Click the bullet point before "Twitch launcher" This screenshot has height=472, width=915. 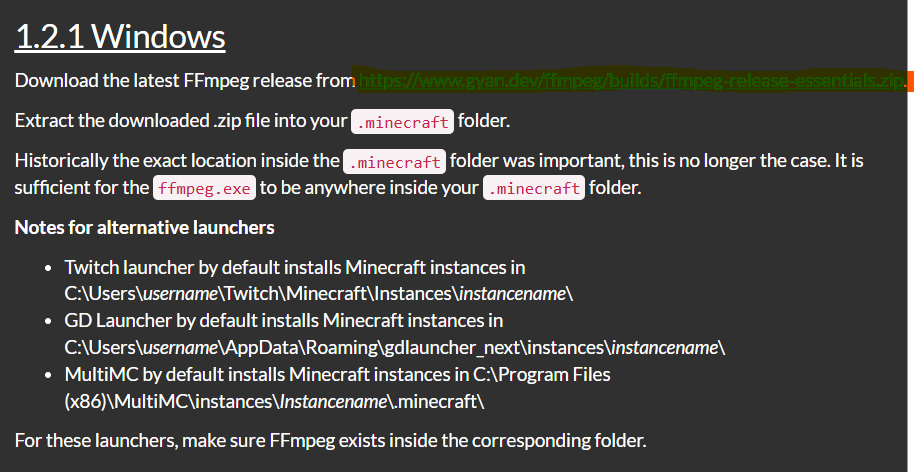coord(49,269)
